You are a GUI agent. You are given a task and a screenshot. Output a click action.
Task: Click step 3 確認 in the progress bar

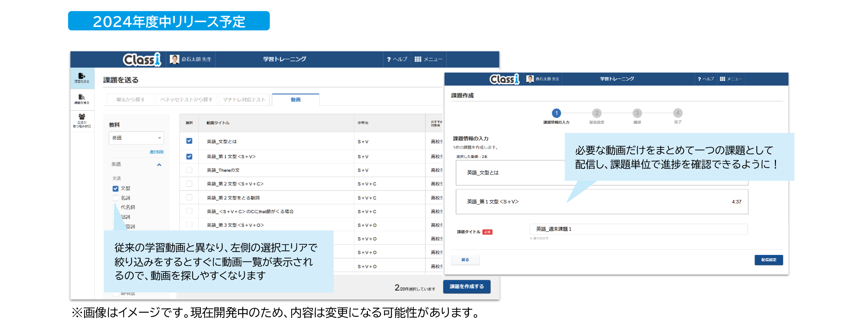tap(637, 113)
